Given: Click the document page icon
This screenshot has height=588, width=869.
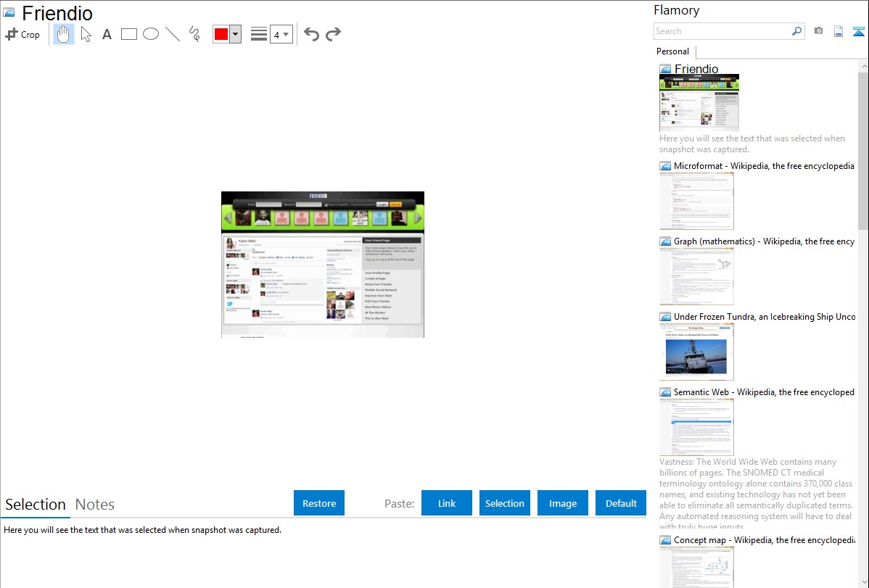Looking at the screenshot, I should 839,31.
